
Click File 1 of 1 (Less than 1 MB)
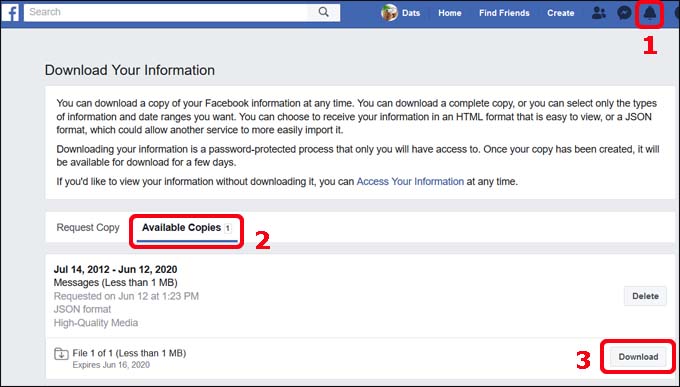click(129, 353)
